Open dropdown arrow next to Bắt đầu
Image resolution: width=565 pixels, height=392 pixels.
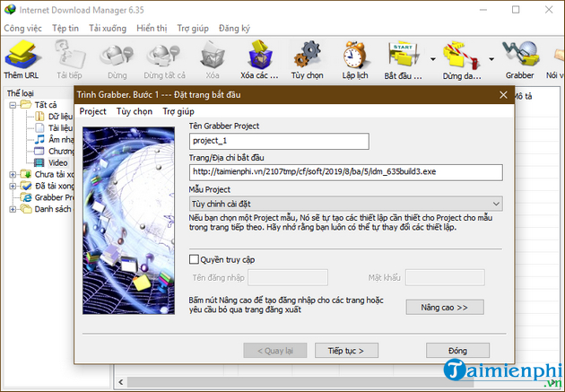[433, 59]
